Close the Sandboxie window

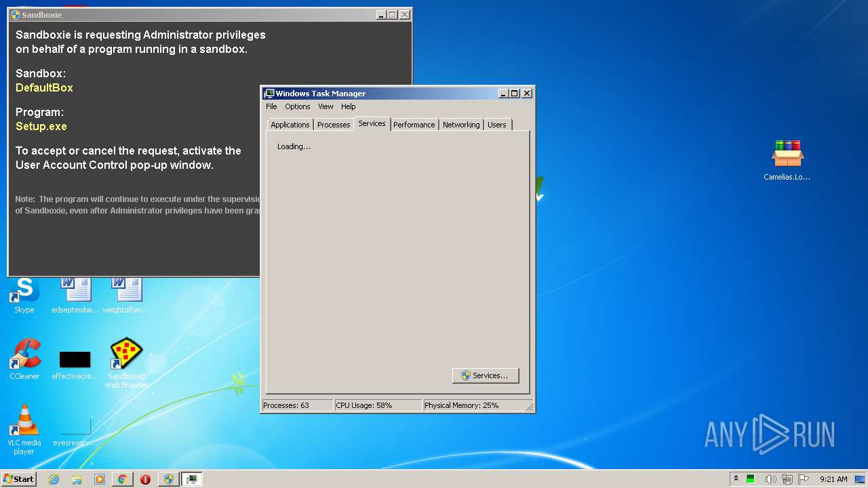404,14
